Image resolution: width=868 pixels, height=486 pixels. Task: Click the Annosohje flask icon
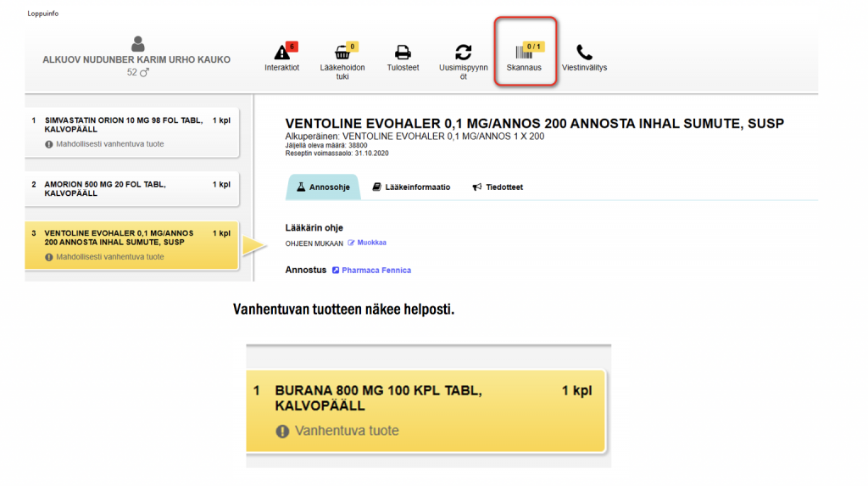tap(301, 187)
